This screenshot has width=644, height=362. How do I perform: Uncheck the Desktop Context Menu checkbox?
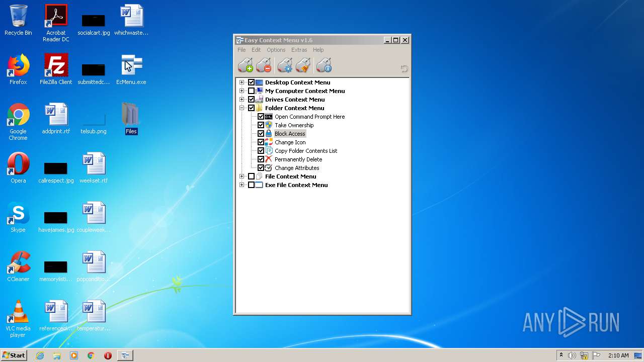click(252, 82)
